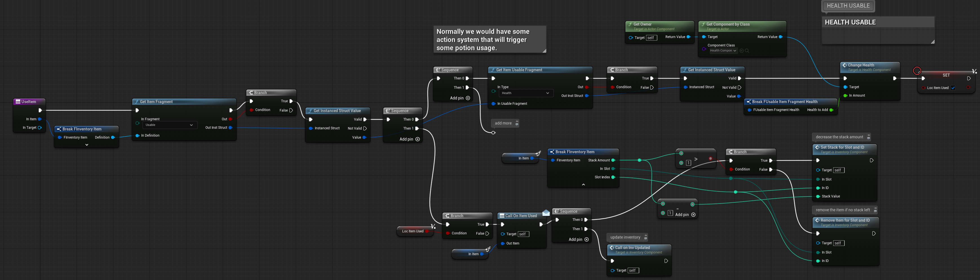Click the Change Health node function icon
This screenshot has height=280, width=980.
point(844,65)
